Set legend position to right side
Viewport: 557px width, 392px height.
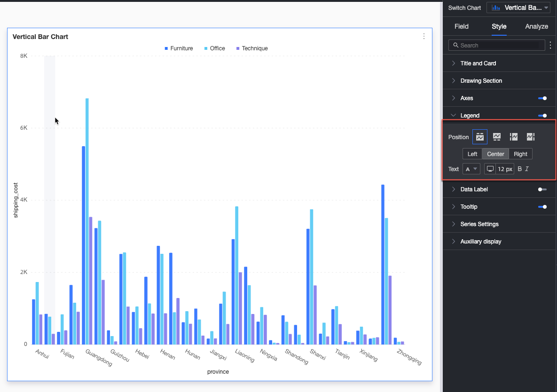pyautogui.click(x=531, y=137)
